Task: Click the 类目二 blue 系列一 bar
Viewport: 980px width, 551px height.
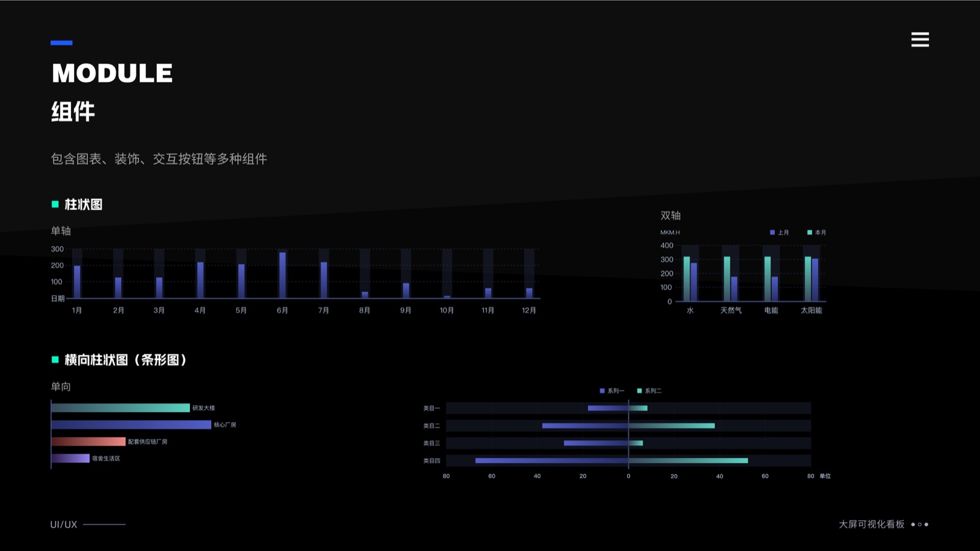Action: click(x=586, y=425)
